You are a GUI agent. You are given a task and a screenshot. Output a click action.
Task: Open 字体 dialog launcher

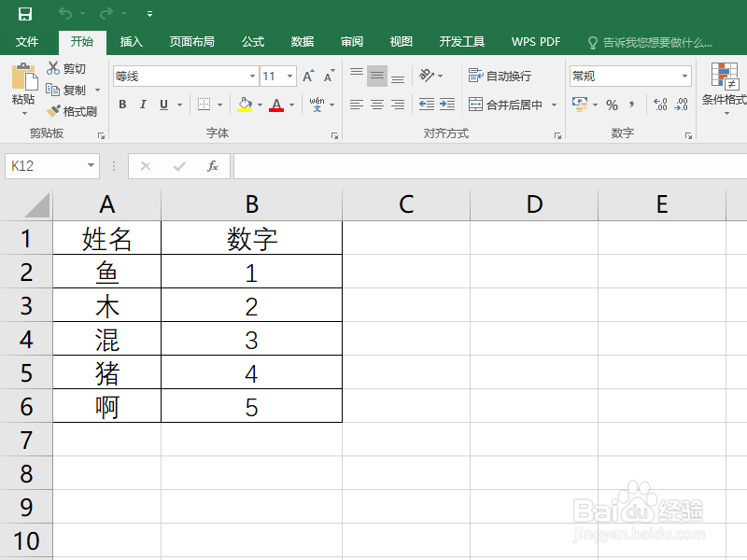pyautogui.click(x=334, y=135)
